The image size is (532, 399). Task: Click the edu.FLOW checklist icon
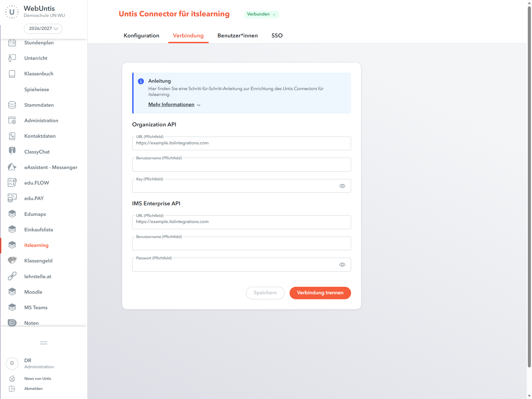click(x=12, y=183)
